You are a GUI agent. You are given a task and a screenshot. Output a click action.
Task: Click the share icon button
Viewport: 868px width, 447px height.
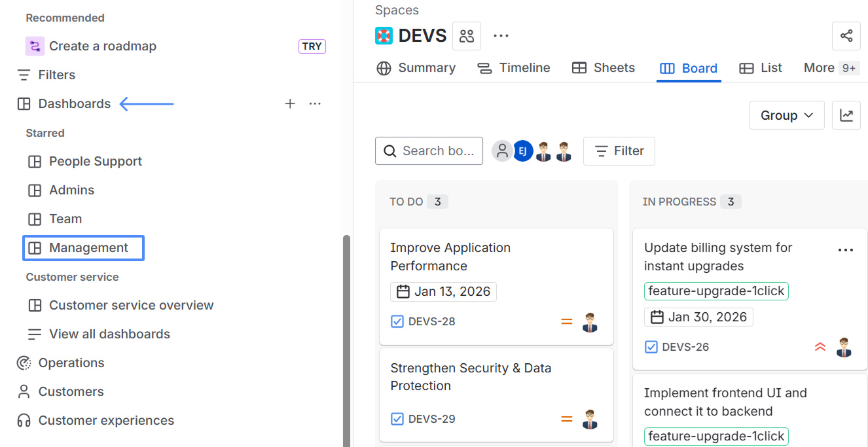point(846,36)
